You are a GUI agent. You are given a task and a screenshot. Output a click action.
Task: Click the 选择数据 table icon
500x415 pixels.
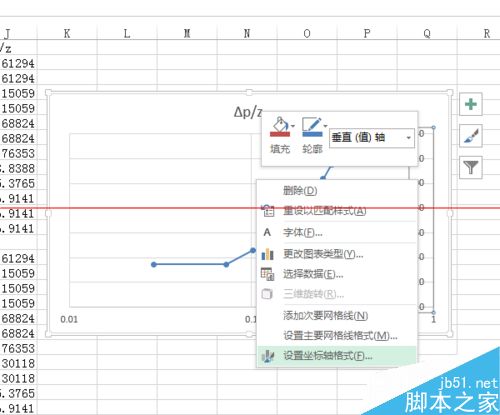tap(267, 274)
